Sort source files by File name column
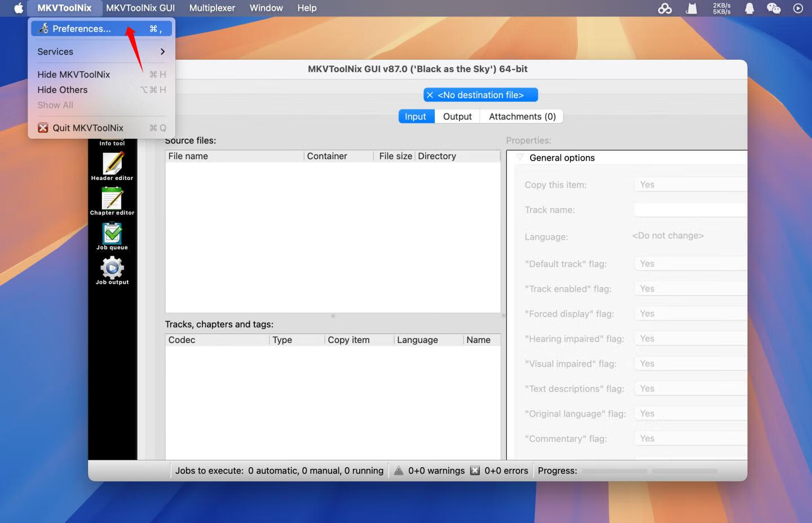The width and height of the screenshot is (812, 523). click(235, 156)
